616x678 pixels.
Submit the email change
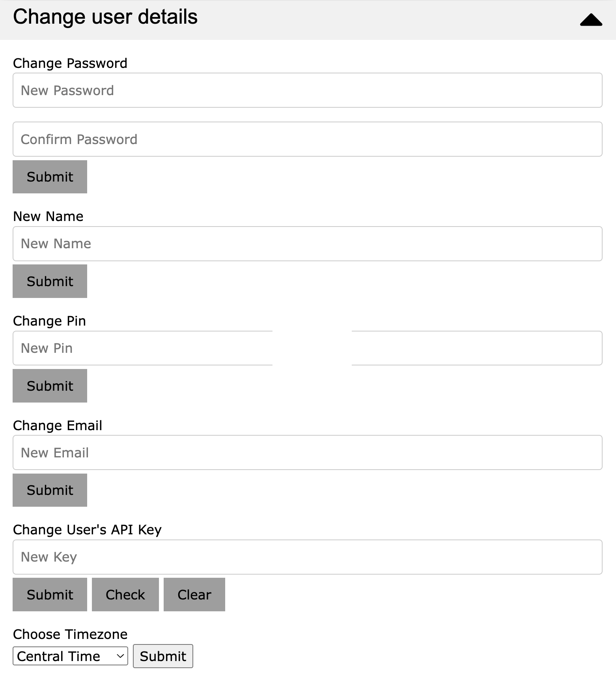(x=50, y=490)
